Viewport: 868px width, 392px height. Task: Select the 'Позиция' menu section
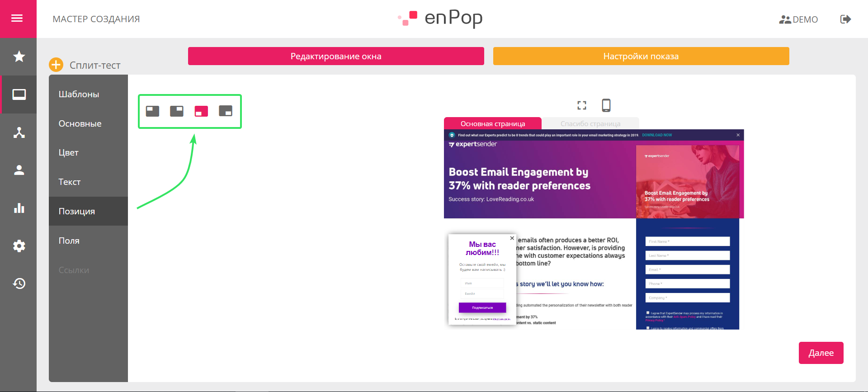coord(88,211)
